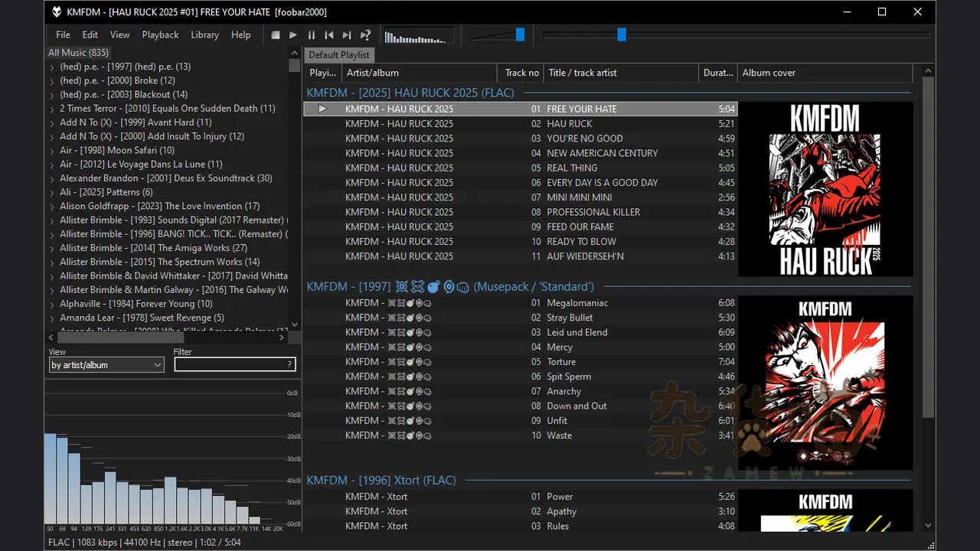Expand 2 Times Terror Equals One Sudden Death
This screenshot has height=551, width=980.
(x=52, y=109)
